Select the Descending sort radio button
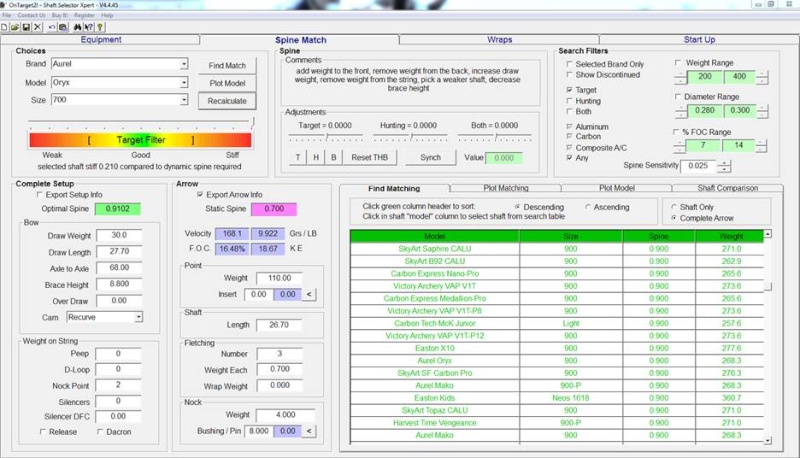Image resolution: width=800 pixels, height=458 pixels. (517, 207)
